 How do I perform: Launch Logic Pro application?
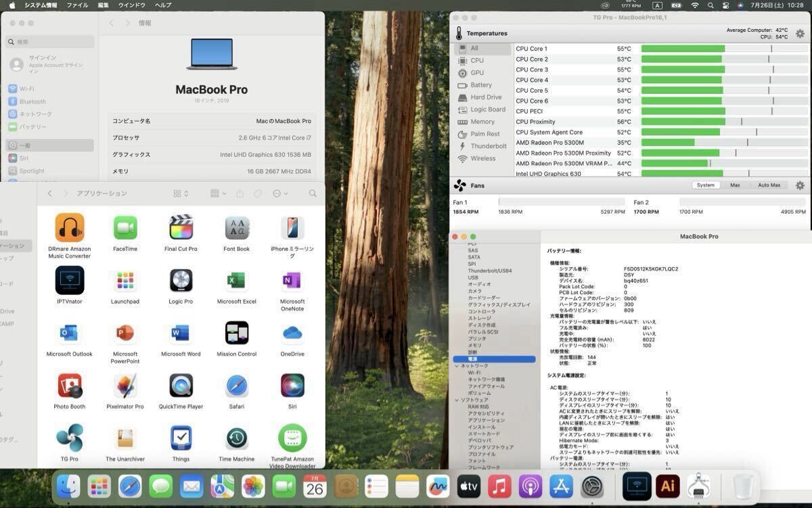point(181,280)
